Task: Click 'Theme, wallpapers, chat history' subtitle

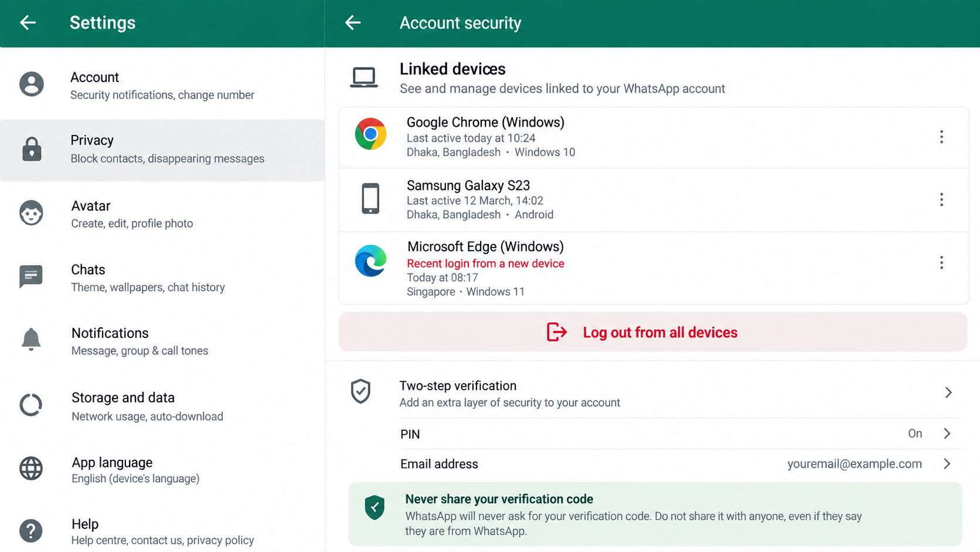Action: 148,287
